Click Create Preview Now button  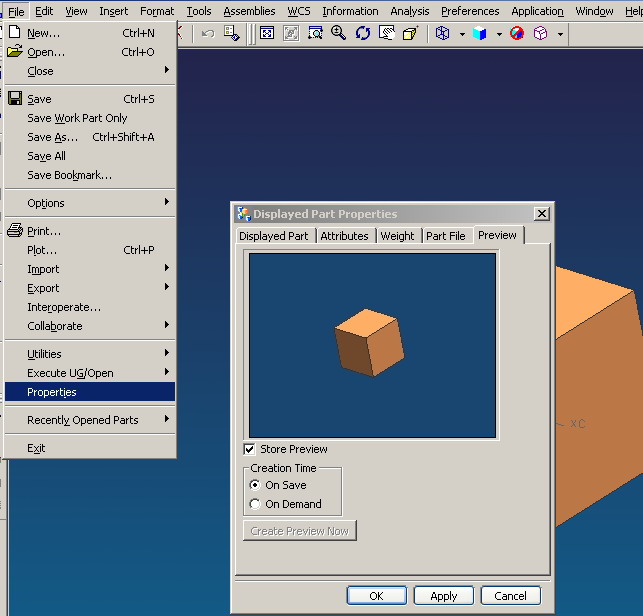pos(300,531)
